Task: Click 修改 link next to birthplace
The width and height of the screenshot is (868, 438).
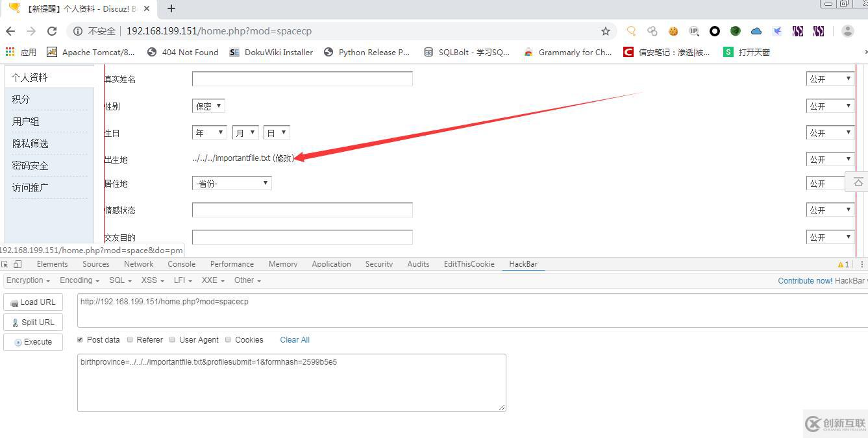Action: point(284,158)
